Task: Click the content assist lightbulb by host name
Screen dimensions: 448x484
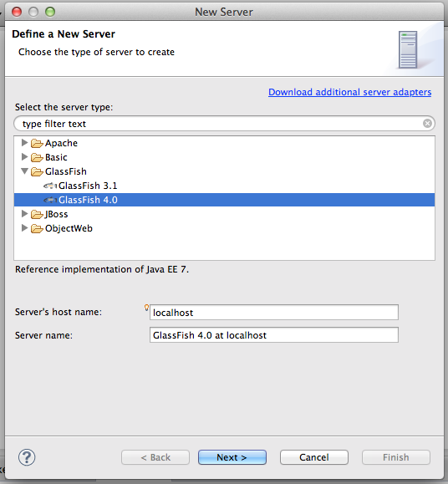Action: (146, 308)
